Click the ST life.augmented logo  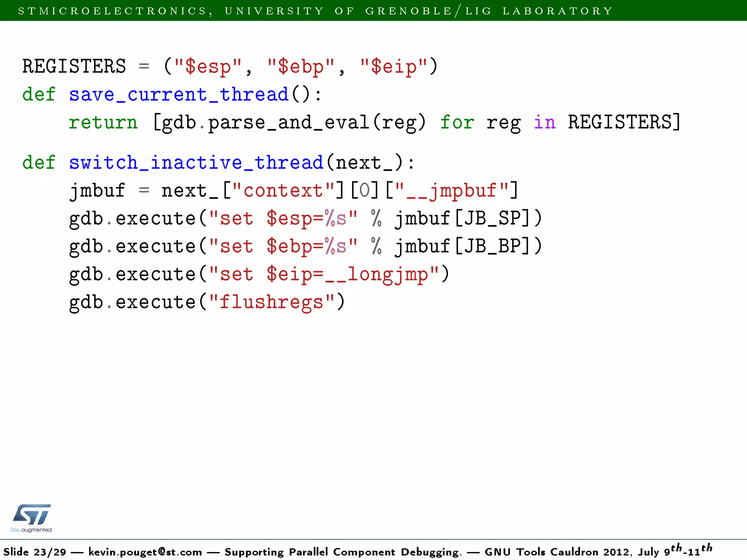coord(31,518)
